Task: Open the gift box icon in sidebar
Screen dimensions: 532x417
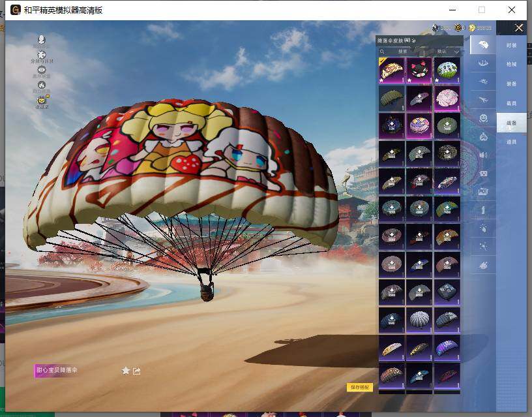Action: 482,175
